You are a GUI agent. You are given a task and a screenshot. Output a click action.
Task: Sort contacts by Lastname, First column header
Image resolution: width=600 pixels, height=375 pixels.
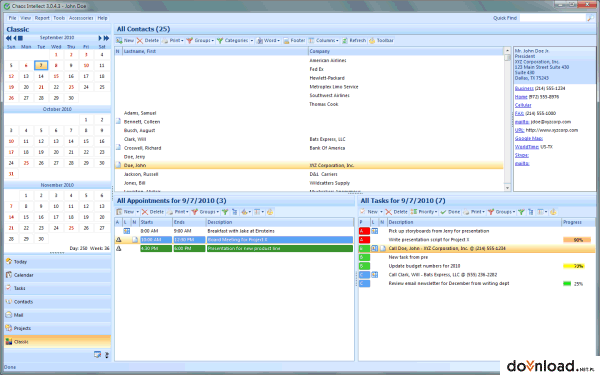(x=215, y=51)
